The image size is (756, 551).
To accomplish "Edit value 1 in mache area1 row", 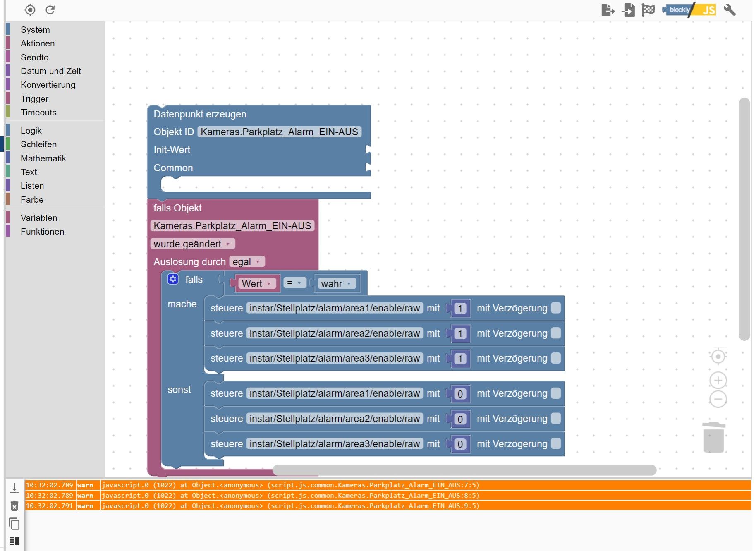I will pos(460,309).
